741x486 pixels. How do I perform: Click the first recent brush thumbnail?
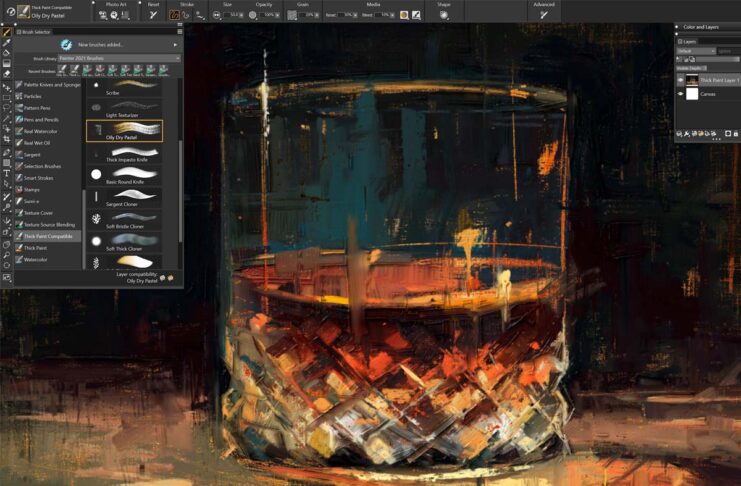pos(62,70)
